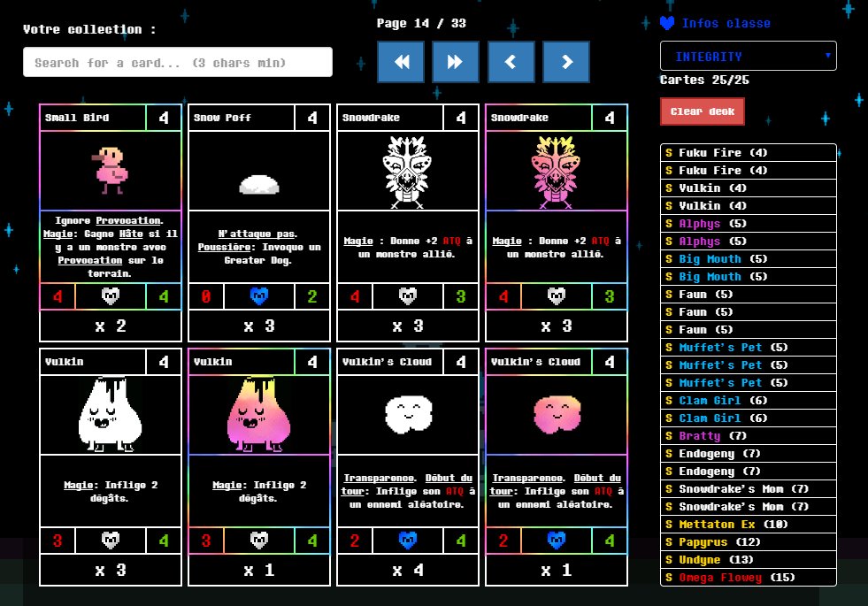
Task: Click blue heart on pink Vulkin's Cloud card
Action: (x=557, y=541)
